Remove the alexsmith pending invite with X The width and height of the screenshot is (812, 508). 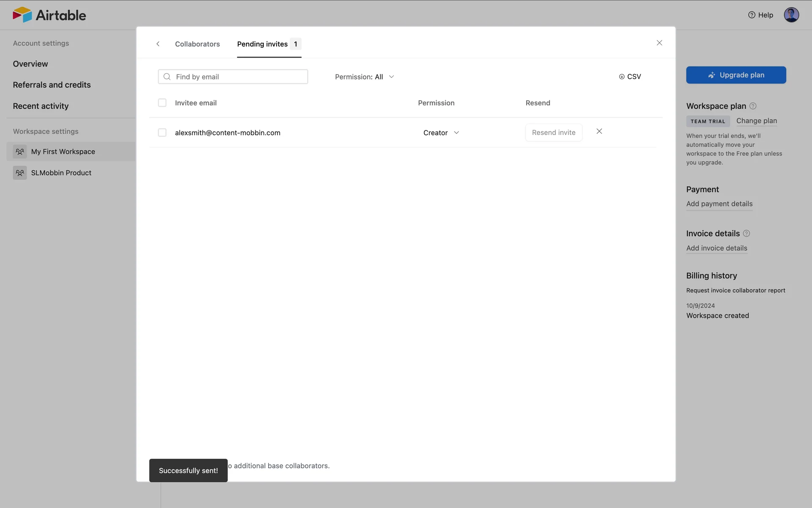(x=599, y=132)
